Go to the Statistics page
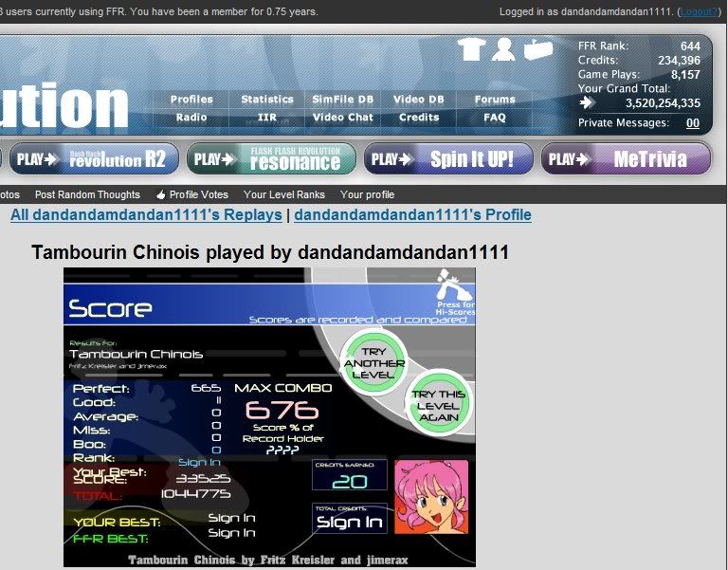This screenshot has width=728, height=570. [x=267, y=100]
